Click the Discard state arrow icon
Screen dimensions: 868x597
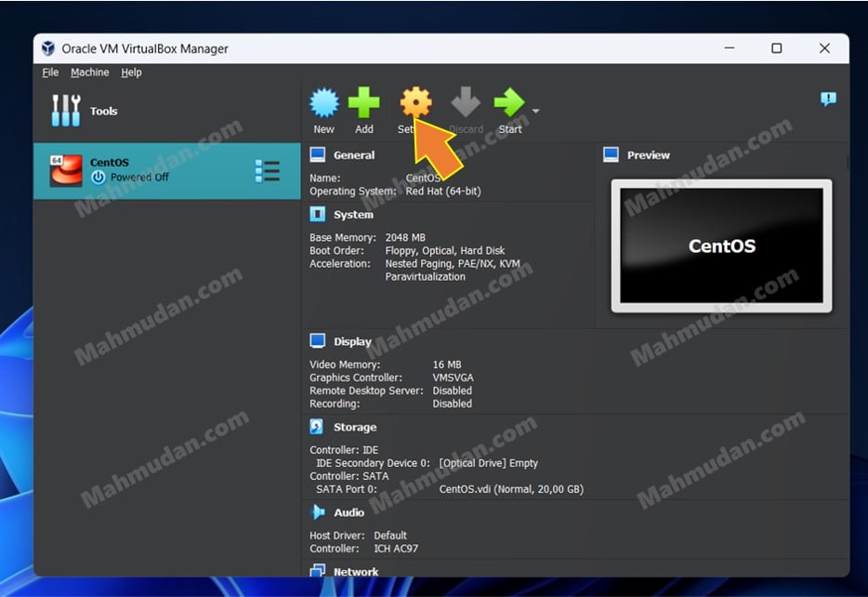click(466, 103)
